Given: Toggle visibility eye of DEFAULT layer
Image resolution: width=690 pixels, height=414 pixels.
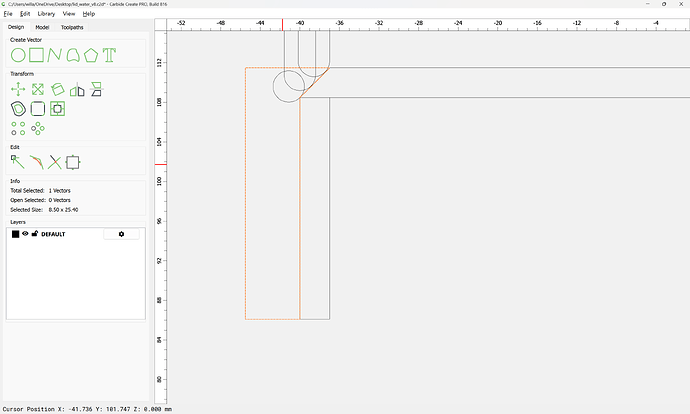Looking at the screenshot, I should (25, 234).
